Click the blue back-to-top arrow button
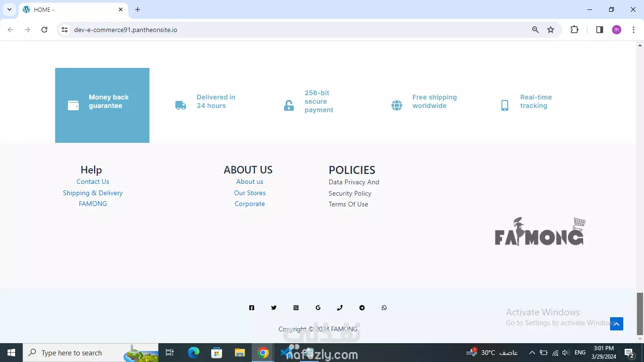This screenshot has width=644, height=362. (617, 324)
